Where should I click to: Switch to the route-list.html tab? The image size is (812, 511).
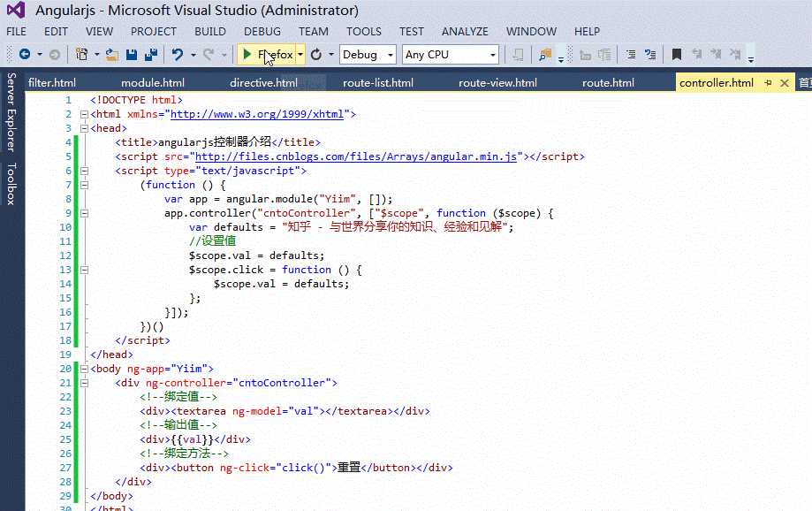(378, 82)
